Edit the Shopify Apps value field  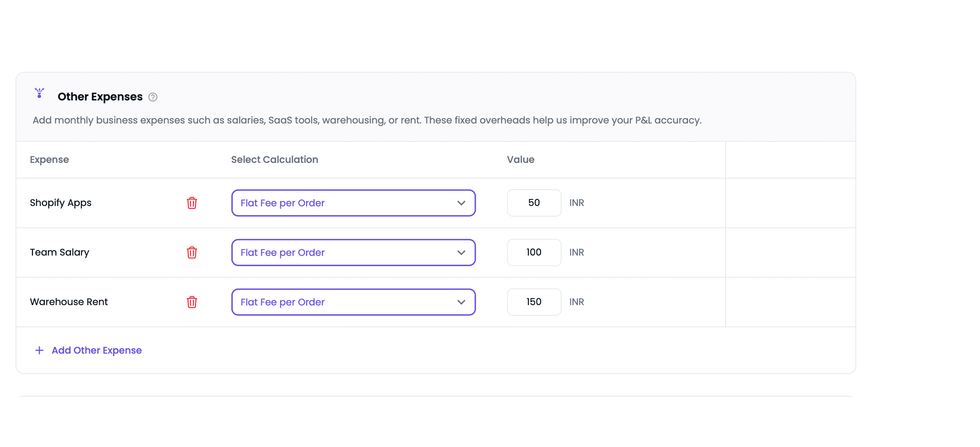[534, 203]
